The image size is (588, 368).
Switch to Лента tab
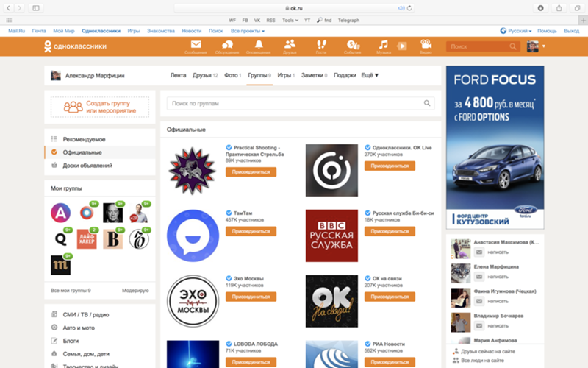(x=178, y=75)
